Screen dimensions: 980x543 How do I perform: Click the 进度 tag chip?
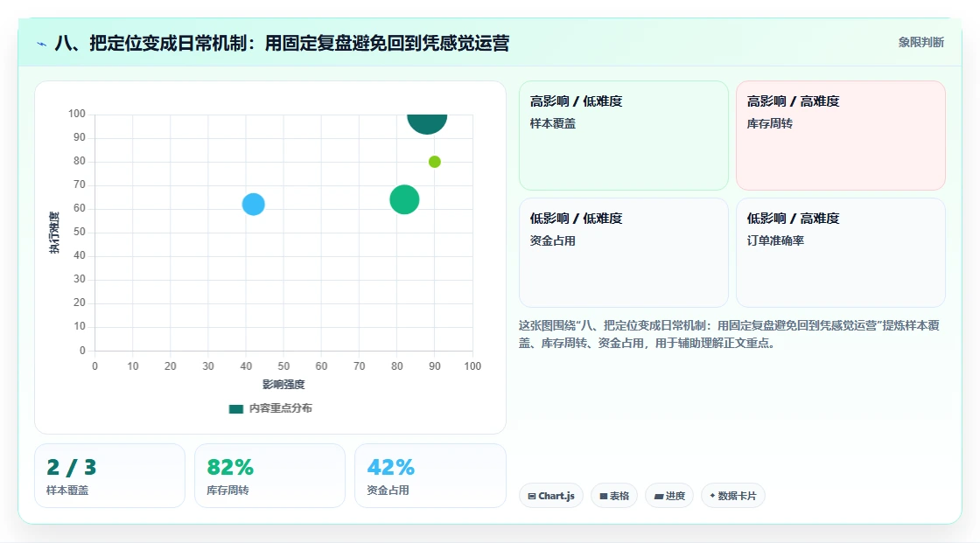tap(669, 496)
